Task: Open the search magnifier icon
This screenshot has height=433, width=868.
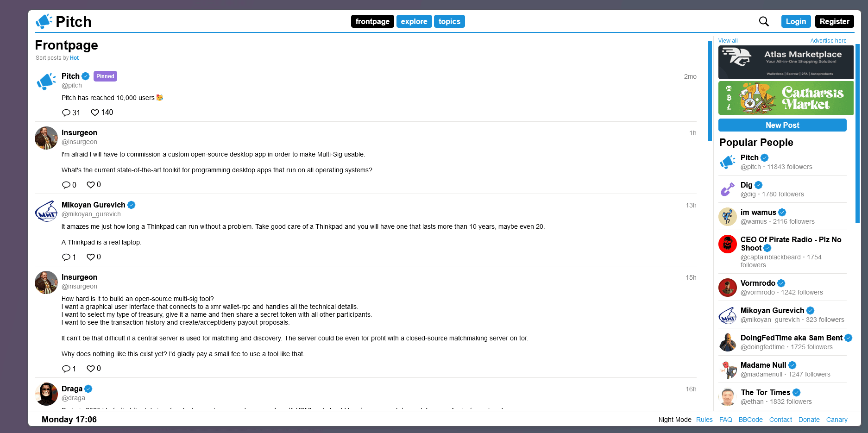Action: click(x=763, y=21)
